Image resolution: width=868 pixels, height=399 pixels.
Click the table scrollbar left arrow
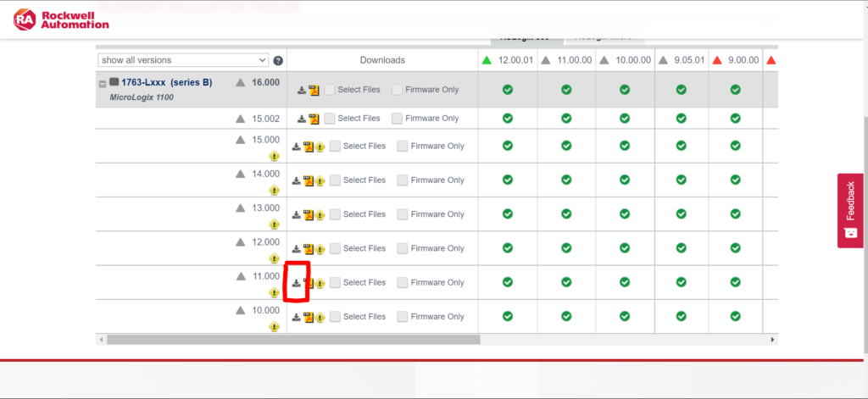(x=101, y=339)
